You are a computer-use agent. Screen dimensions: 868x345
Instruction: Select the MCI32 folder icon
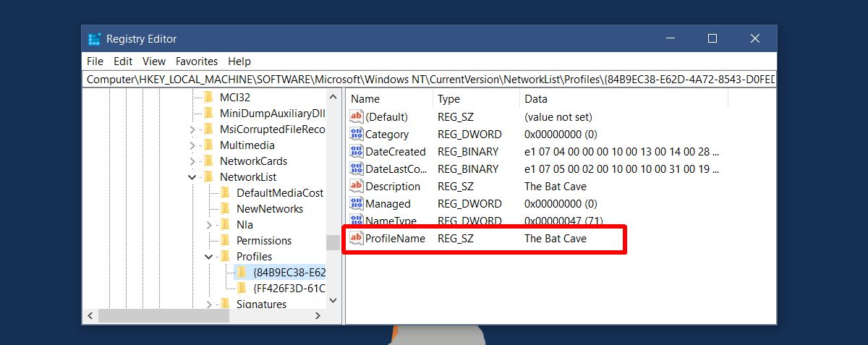208,98
